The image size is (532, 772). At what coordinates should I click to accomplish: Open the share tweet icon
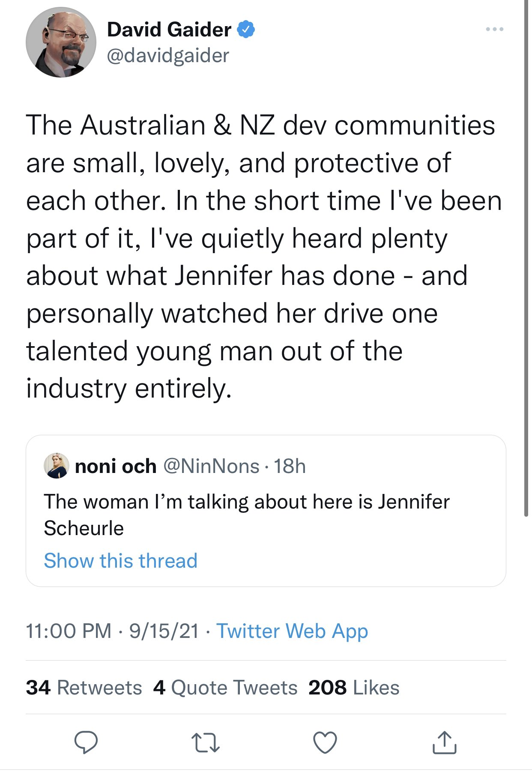(445, 742)
